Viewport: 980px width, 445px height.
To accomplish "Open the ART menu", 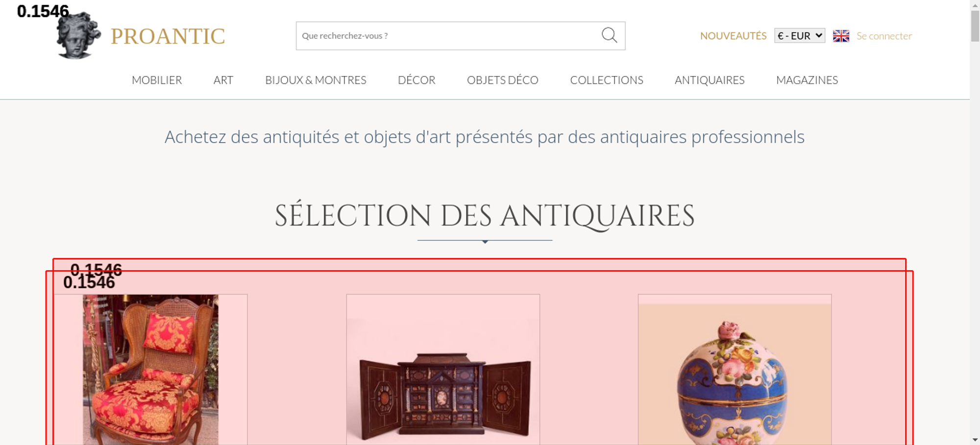I will [x=223, y=80].
